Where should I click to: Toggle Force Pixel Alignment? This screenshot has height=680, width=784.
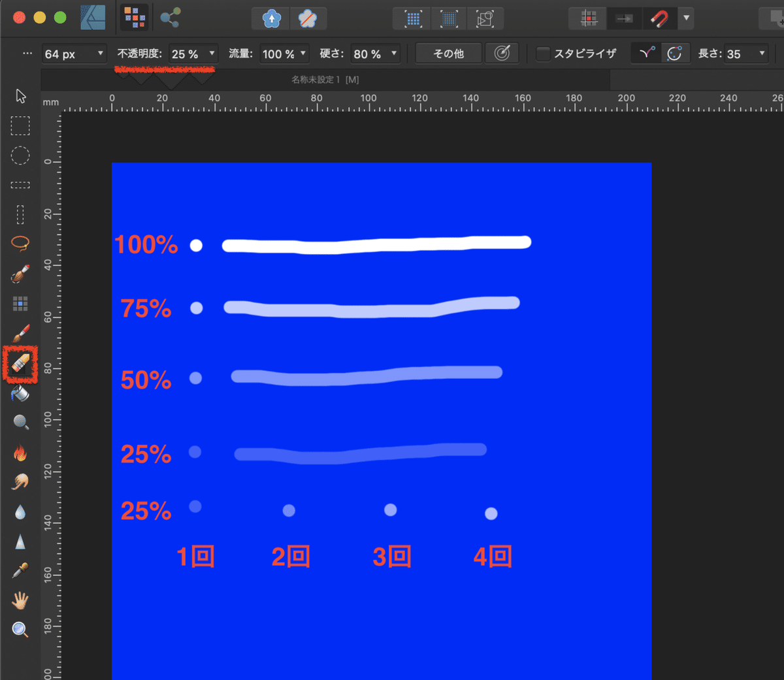coord(589,19)
